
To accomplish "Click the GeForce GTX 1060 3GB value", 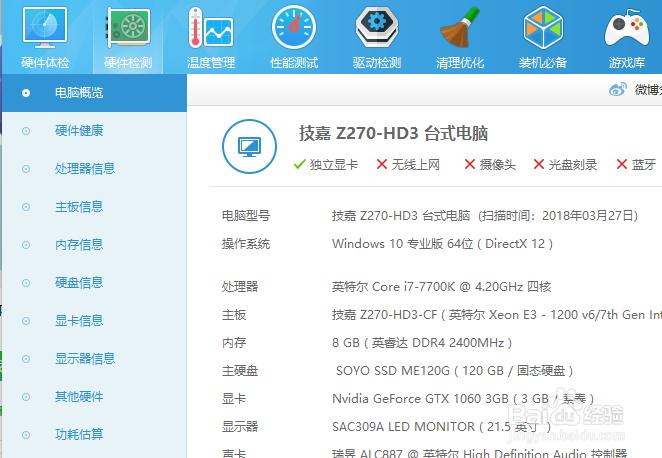I will click(463, 399).
